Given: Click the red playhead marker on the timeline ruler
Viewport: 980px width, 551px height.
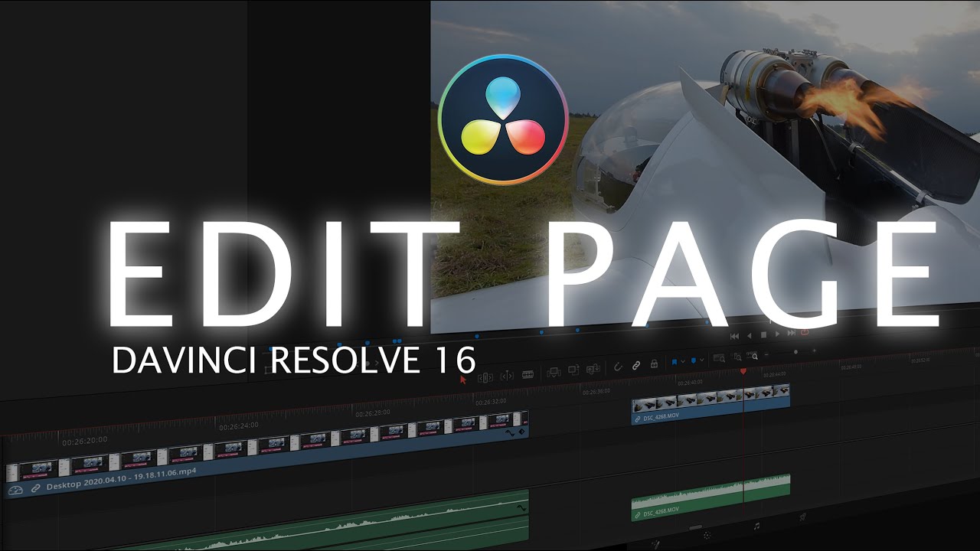Looking at the screenshot, I should pos(743,371).
